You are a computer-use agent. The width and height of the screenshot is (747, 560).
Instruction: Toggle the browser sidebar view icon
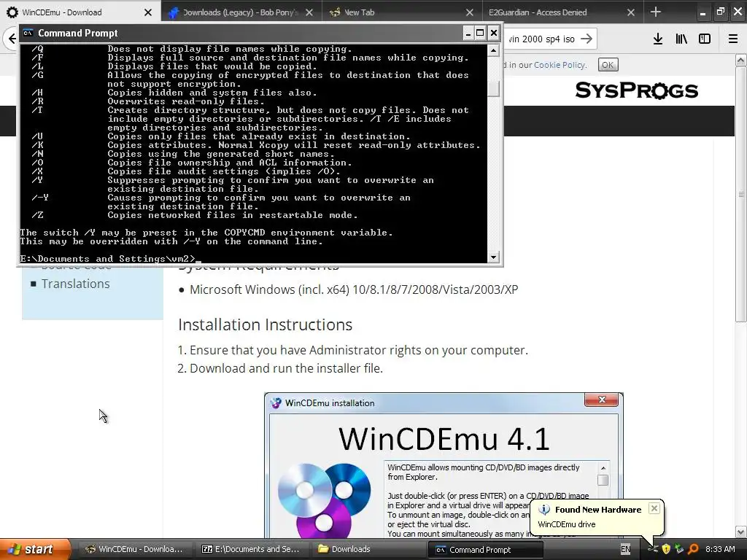705,39
